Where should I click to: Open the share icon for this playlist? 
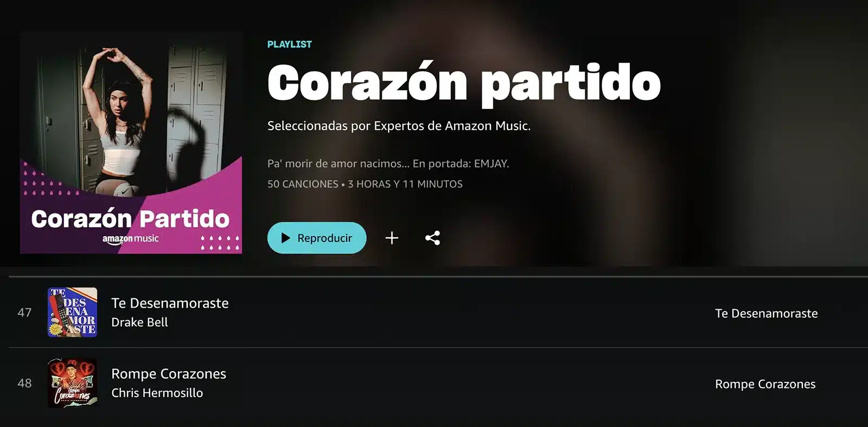432,238
